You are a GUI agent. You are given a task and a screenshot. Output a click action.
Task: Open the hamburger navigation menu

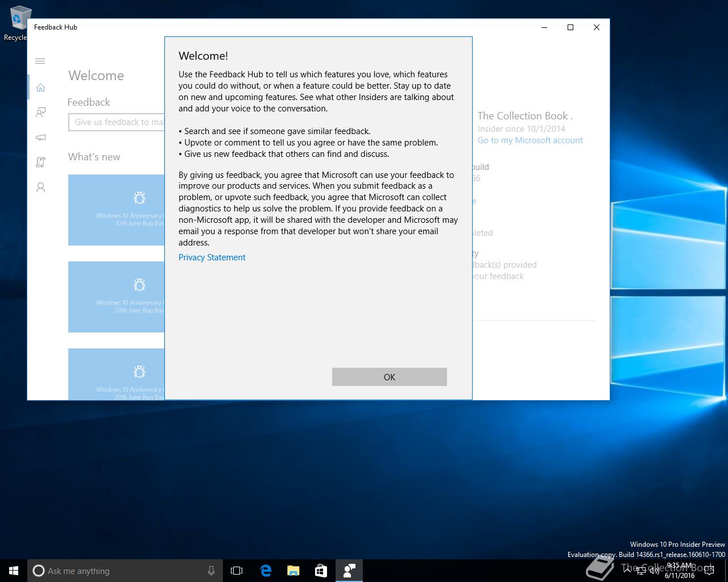(x=40, y=61)
